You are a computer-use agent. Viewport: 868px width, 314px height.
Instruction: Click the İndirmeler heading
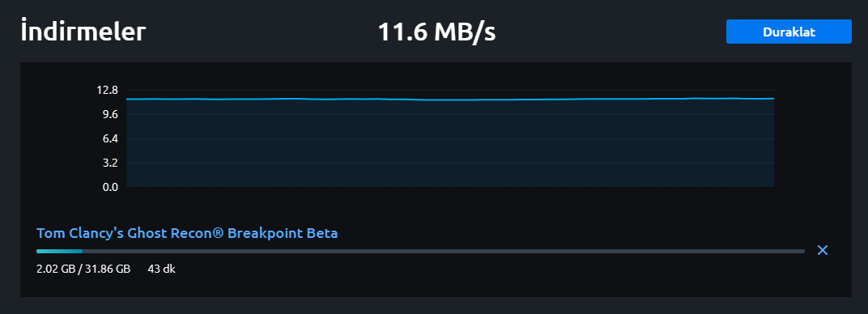coord(83,31)
